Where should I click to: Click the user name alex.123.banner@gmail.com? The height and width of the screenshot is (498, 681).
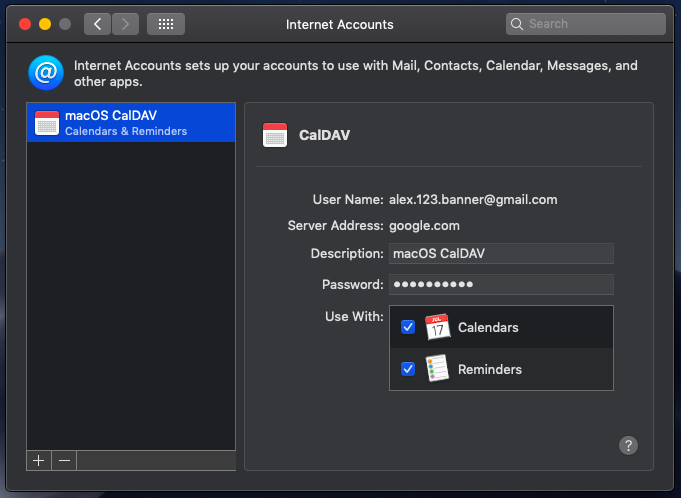[x=473, y=200]
